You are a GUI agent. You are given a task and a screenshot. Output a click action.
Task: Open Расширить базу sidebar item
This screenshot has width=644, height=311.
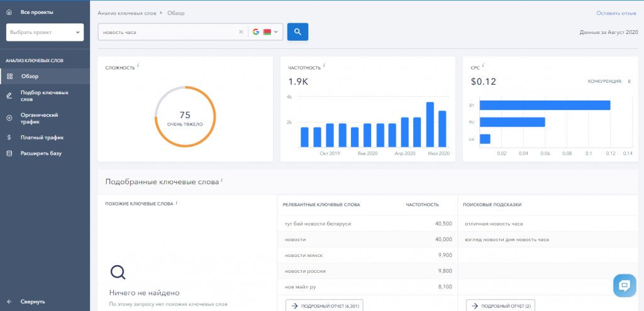pos(41,153)
